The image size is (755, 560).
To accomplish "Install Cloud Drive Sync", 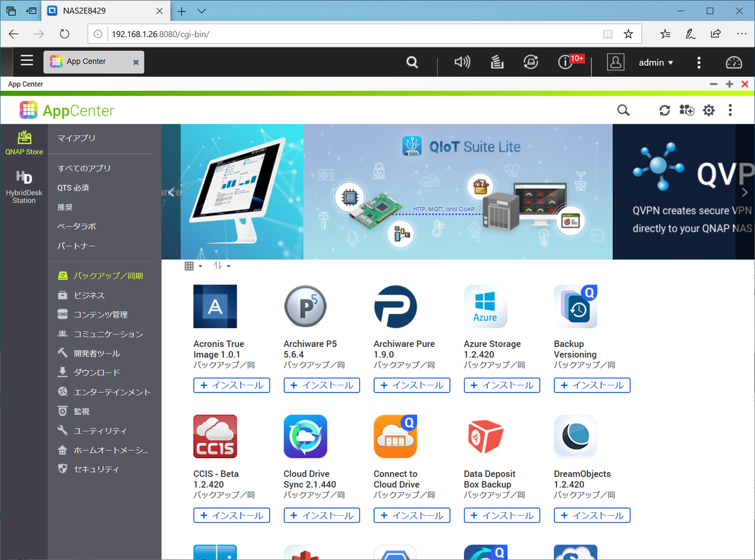I will pyautogui.click(x=322, y=515).
